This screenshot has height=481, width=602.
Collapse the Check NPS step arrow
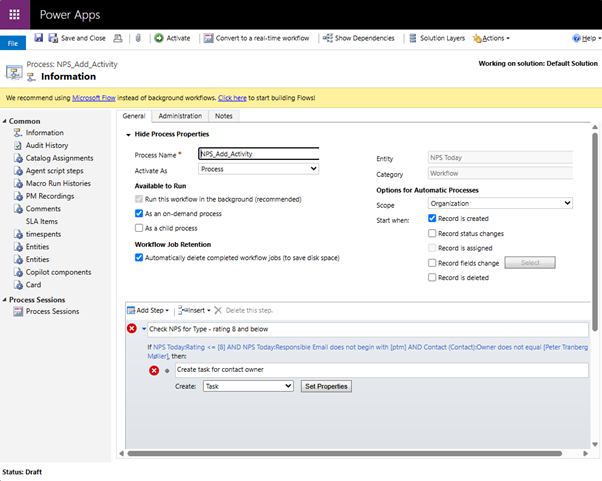[x=144, y=329]
